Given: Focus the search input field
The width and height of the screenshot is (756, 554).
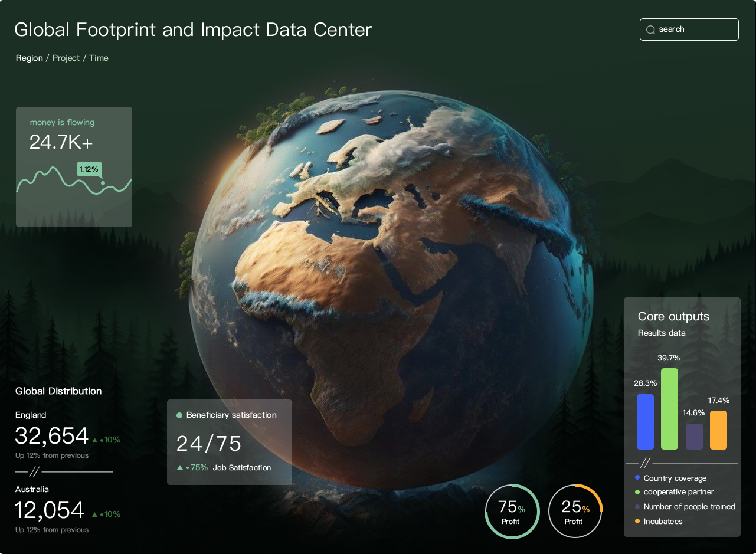Looking at the screenshot, I should click(x=689, y=29).
